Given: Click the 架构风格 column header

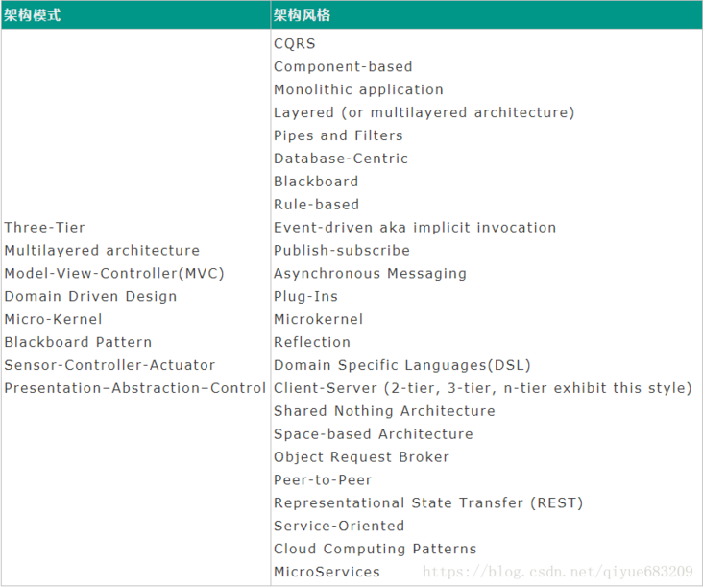Looking at the screenshot, I should (x=303, y=15).
